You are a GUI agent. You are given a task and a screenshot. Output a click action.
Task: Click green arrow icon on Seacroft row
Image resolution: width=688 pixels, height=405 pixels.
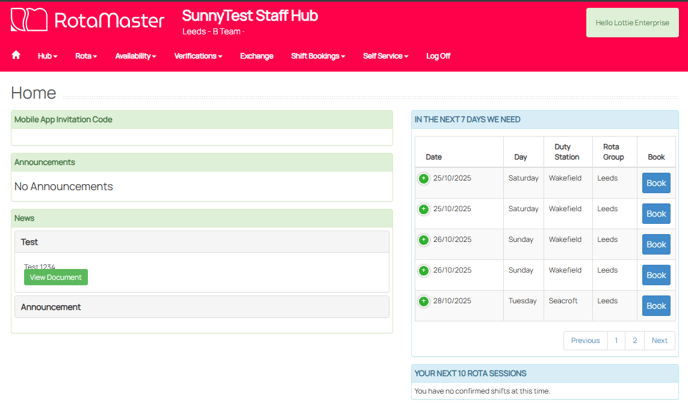(x=424, y=301)
